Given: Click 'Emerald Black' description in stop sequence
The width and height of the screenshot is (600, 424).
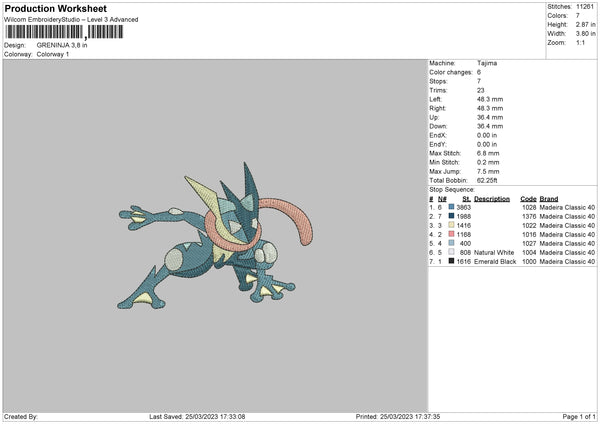Looking at the screenshot, I should pos(495,261).
